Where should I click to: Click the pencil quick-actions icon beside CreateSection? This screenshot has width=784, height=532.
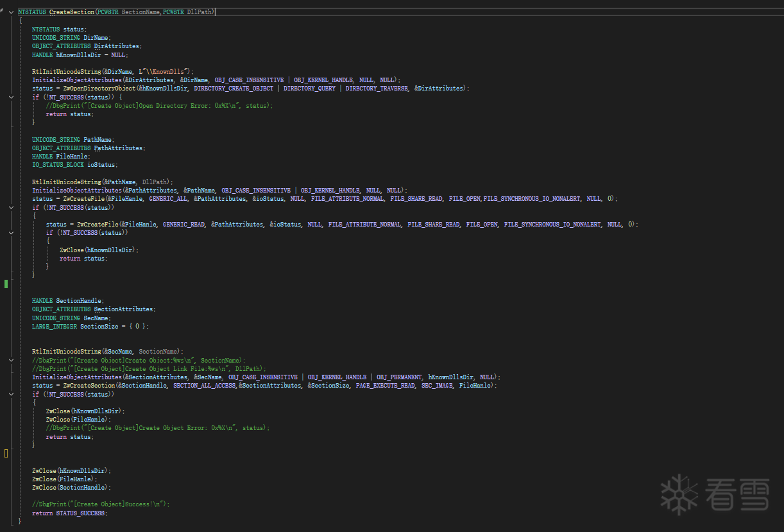[x=3, y=11]
